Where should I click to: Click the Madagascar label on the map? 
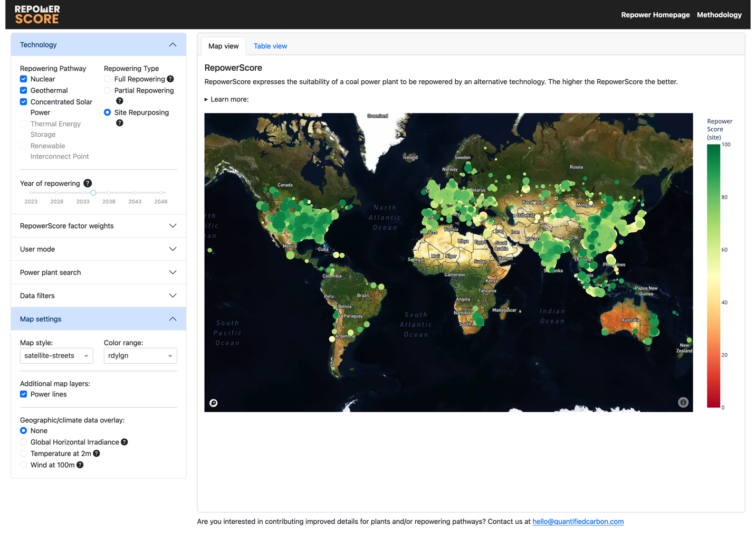point(504,310)
